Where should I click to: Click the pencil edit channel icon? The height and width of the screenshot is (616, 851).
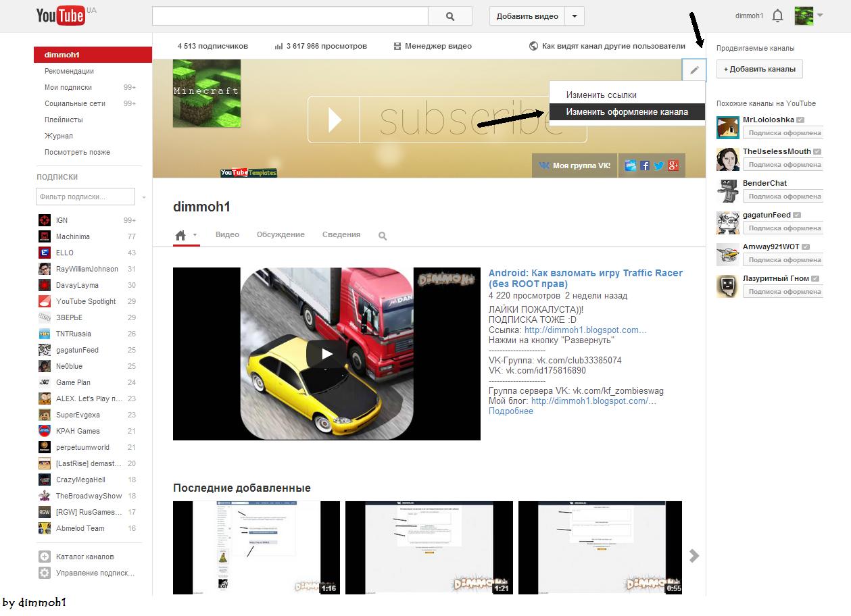tap(694, 70)
